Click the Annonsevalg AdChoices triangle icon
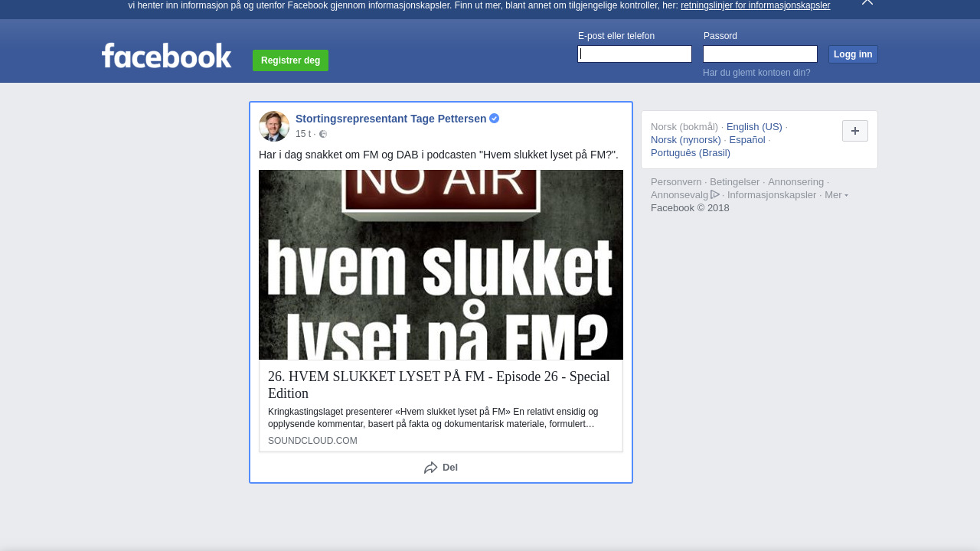 tap(715, 194)
